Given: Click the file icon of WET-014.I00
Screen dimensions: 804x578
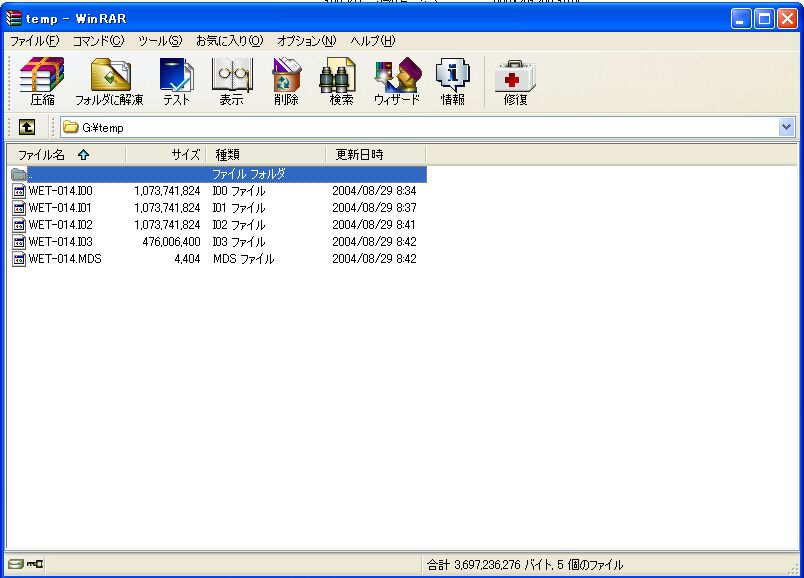Looking at the screenshot, I should [19, 191].
